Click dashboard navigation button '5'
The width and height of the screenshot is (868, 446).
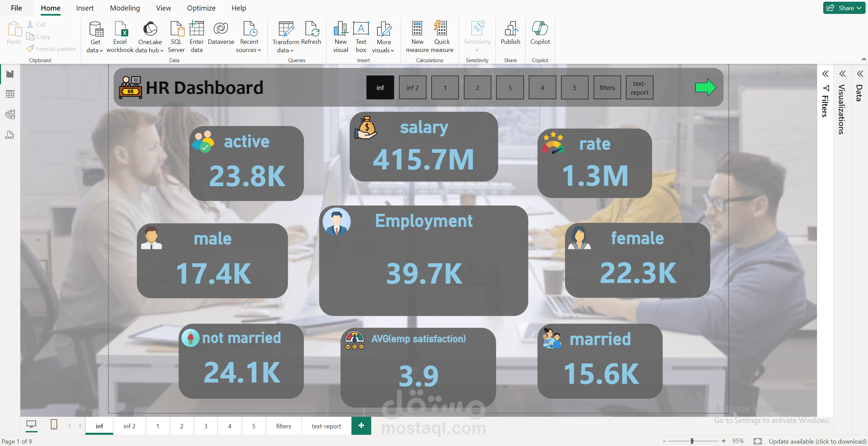[x=574, y=88]
